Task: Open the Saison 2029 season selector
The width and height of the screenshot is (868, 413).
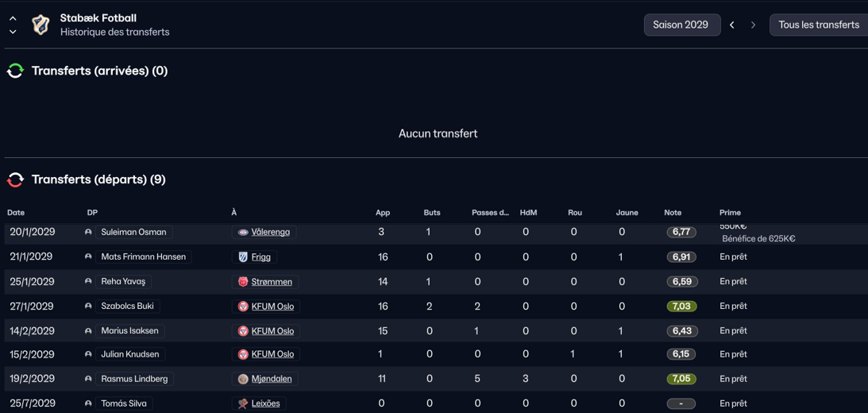Action: pyautogui.click(x=681, y=25)
